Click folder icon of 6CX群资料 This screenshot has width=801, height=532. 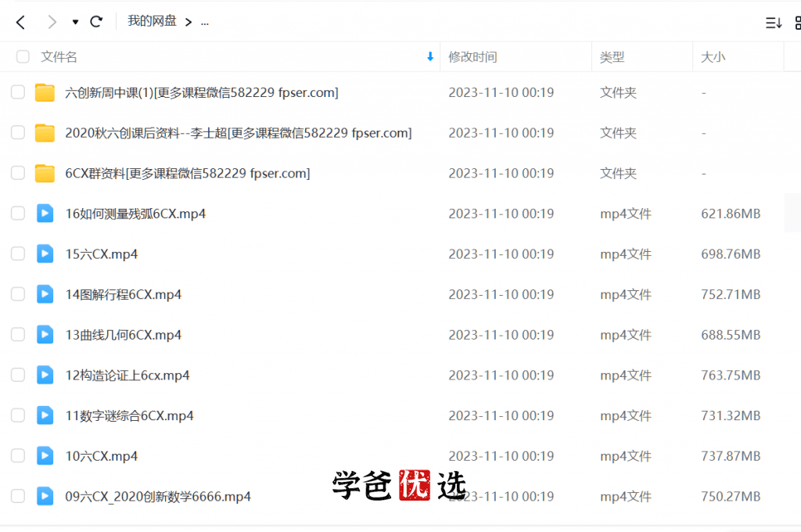point(45,173)
